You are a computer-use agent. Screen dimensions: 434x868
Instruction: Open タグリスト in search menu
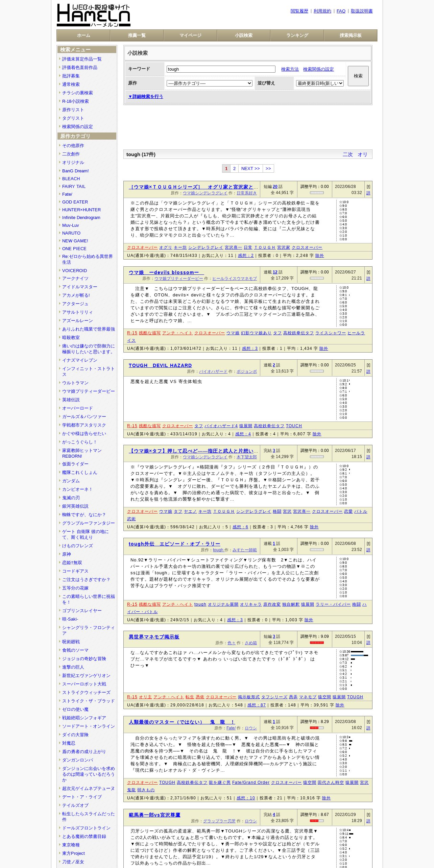tap(73, 118)
